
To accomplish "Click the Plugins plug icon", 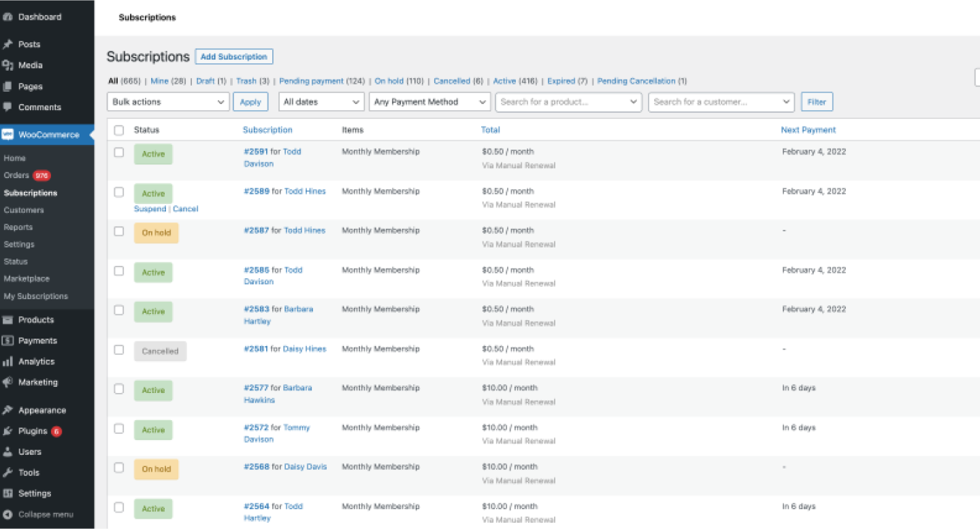I will click(7, 431).
